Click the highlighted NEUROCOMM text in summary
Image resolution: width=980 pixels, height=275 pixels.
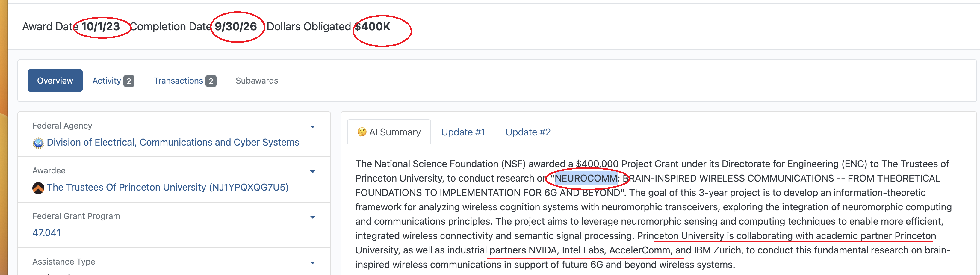coord(586,178)
